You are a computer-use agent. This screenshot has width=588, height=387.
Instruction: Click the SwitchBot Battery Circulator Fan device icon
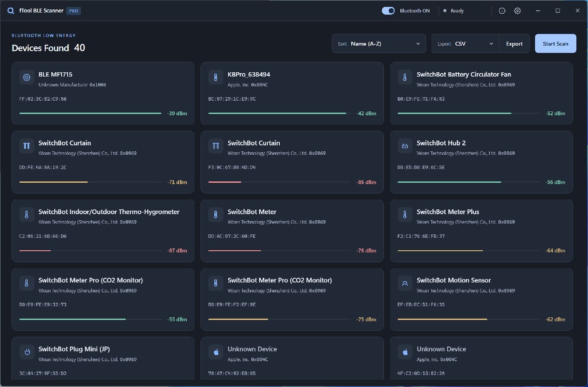click(405, 77)
